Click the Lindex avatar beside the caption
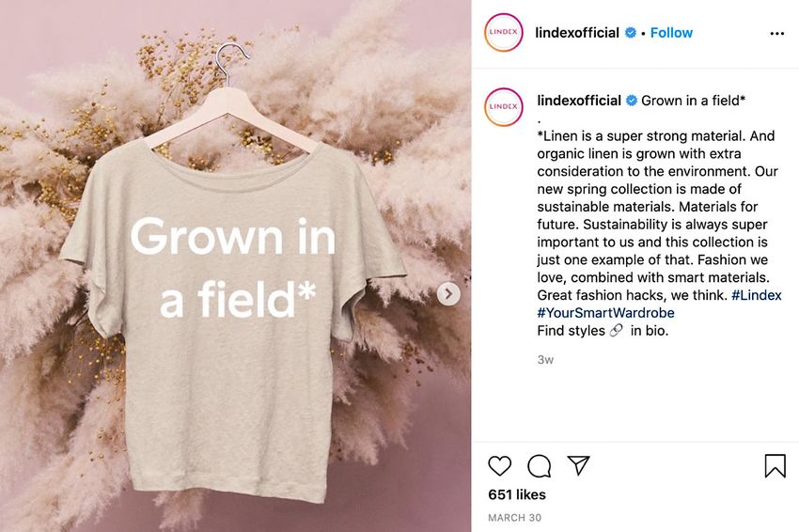The width and height of the screenshot is (799, 532). (504, 106)
